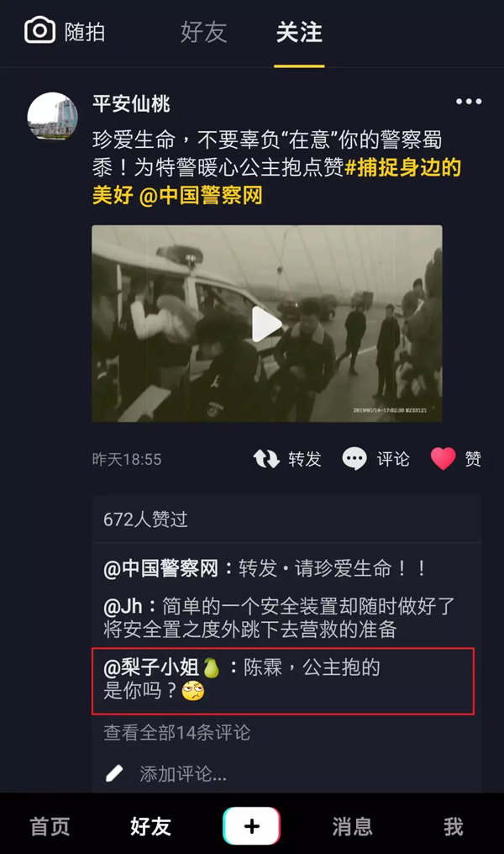Open mention @中国警察网 in post
Viewport: 504px width, 854px height.
coord(201,195)
